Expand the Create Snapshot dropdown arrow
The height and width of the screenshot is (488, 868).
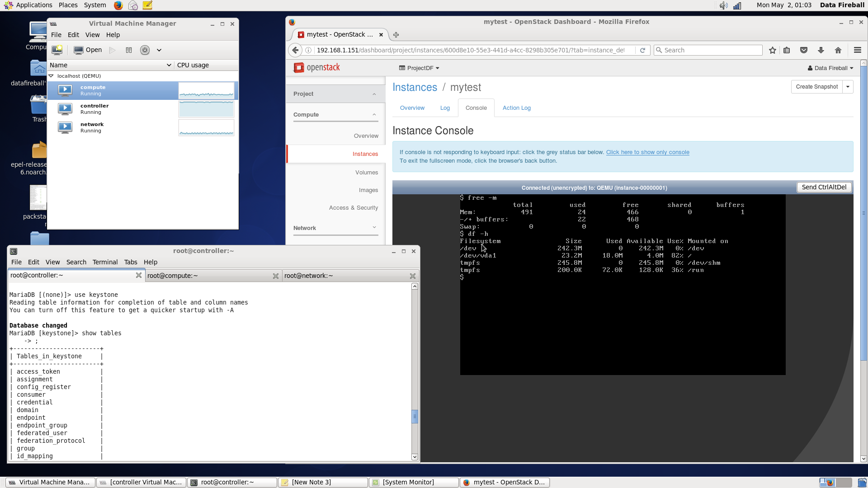pos(848,86)
